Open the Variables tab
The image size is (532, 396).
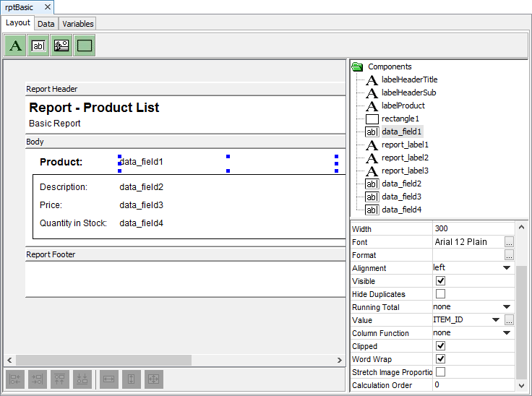click(77, 24)
